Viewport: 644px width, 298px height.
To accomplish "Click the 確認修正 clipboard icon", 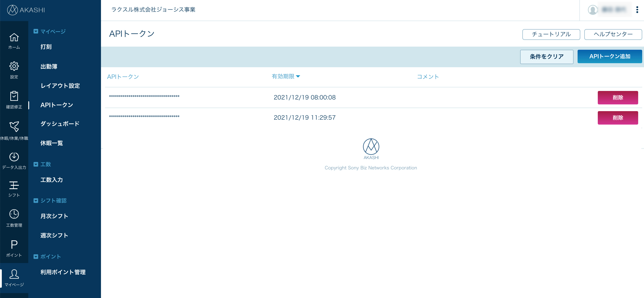I will [14, 96].
